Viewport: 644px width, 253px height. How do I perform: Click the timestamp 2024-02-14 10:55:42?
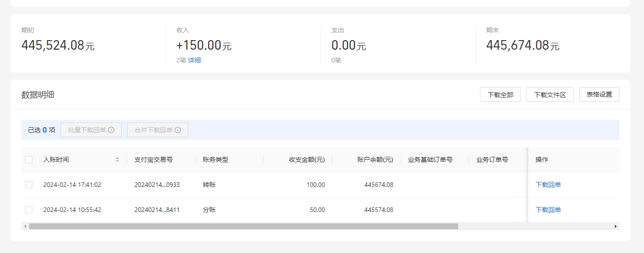tap(72, 210)
